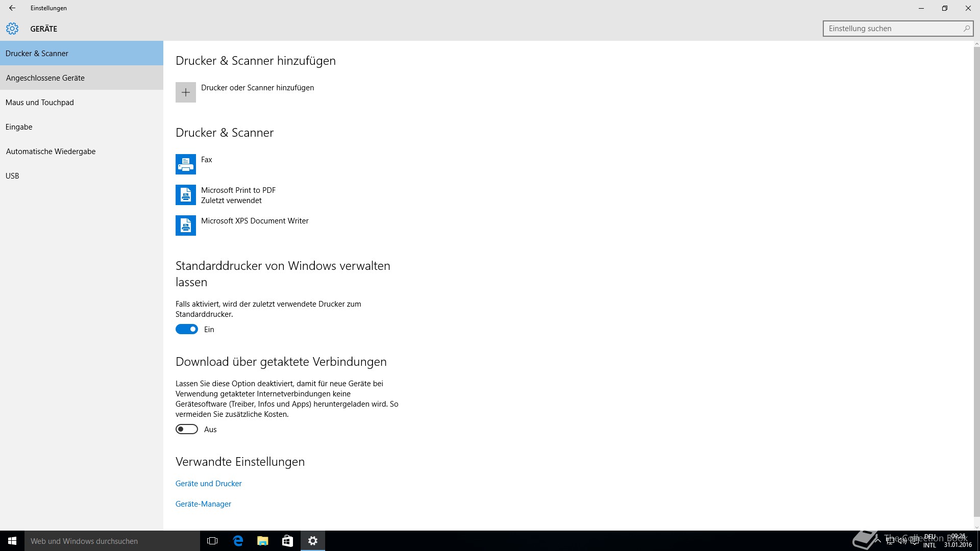This screenshot has height=551, width=980.
Task: Enable Download über getaktete Verbindungen toggle
Action: (187, 429)
